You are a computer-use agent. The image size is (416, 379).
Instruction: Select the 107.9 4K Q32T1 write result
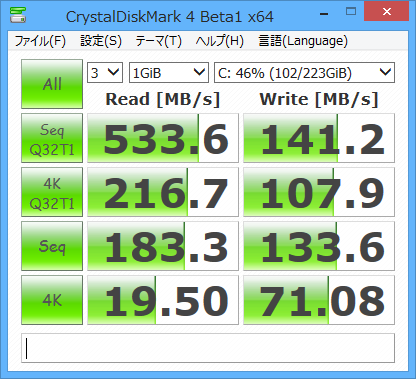(x=319, y=192)
